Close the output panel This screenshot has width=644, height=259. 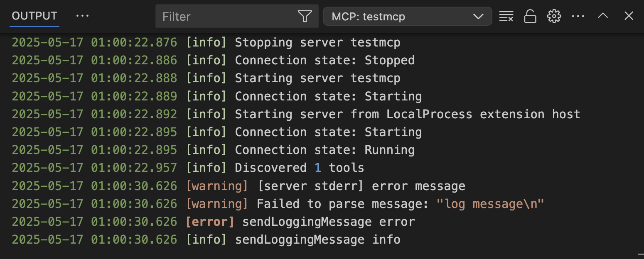pyautogui.click(x=629, y=16)
